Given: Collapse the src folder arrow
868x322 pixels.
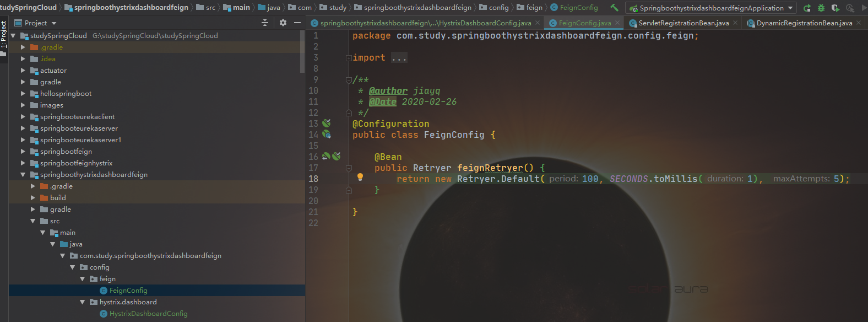Looking at the screenshot, I should 33,221.
